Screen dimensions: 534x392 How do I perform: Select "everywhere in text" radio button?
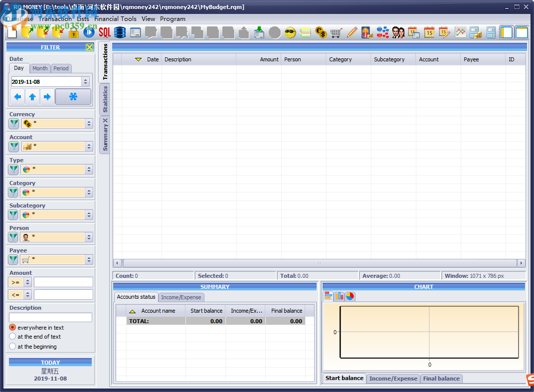(x=12, y=328)
